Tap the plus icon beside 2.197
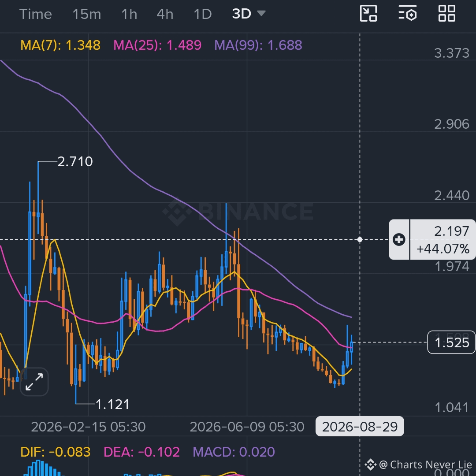 click(399, 239)
